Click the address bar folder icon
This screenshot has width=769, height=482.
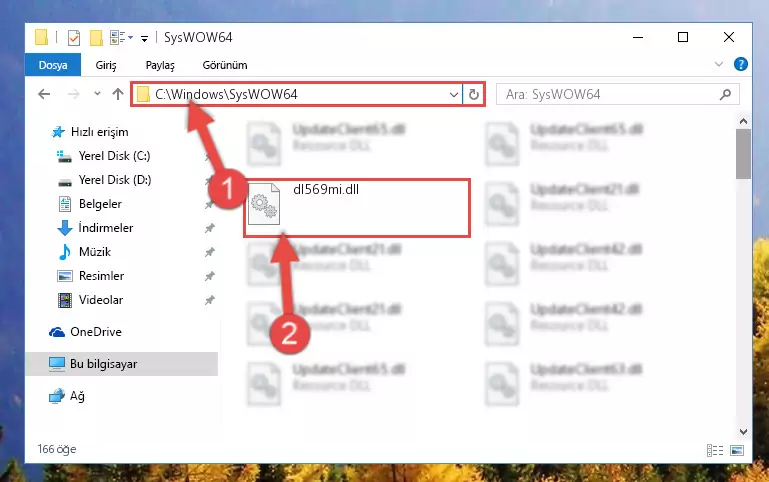tap(143, 94)
